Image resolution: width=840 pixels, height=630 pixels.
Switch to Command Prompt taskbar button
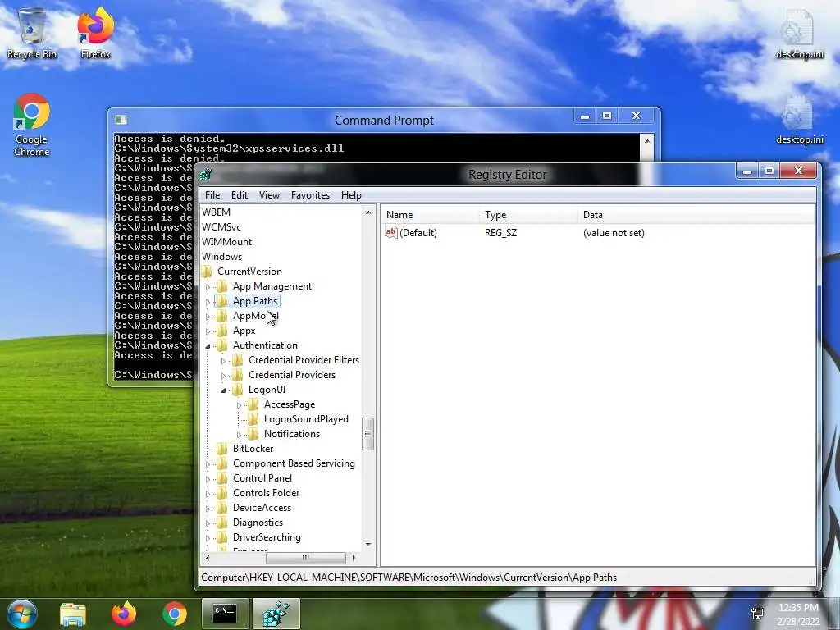[x=225, y=614]
